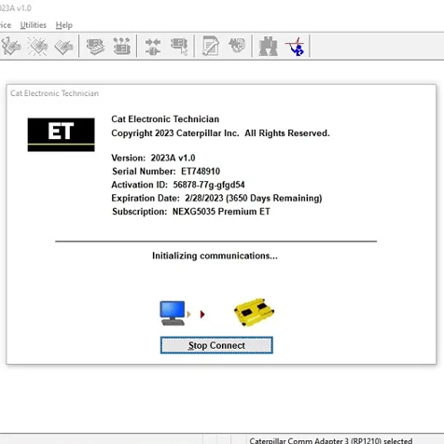This screenshot has width=444, height=444.
Task: Open the Help menu
Action: click(x=64, y=25)
